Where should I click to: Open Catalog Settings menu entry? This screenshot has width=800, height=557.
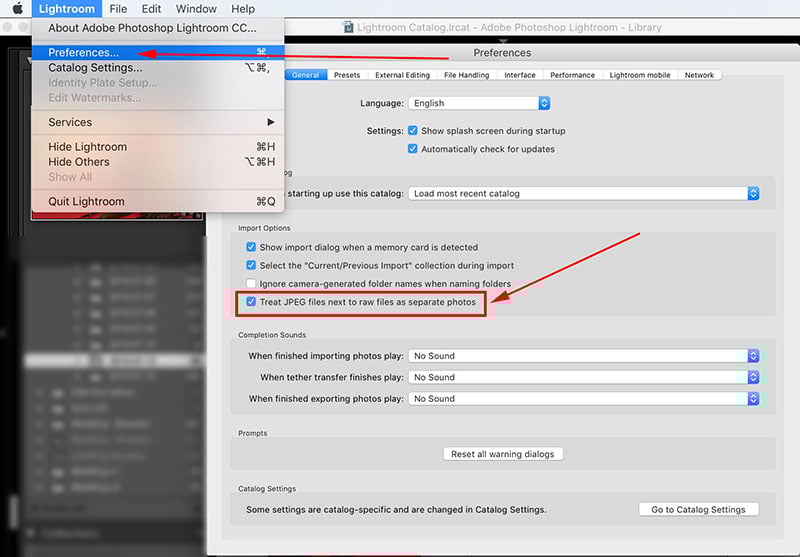(x=95, y=67)
